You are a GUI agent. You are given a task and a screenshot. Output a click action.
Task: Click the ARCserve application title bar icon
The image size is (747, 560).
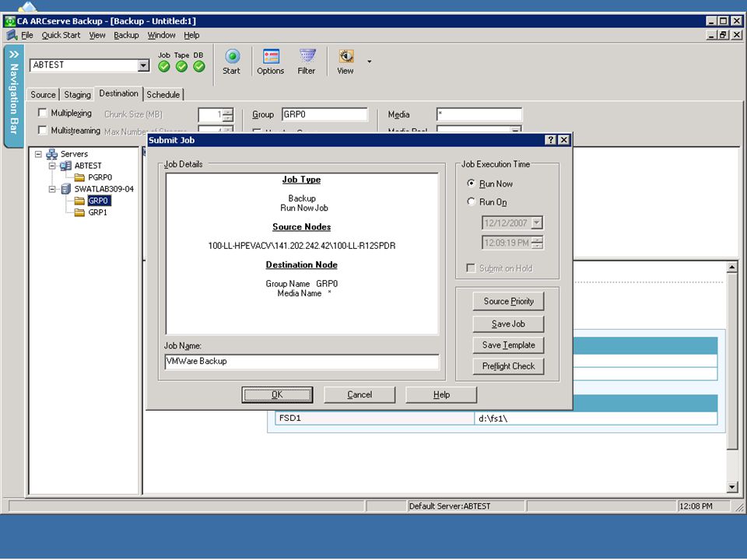(x=9, y=22)
